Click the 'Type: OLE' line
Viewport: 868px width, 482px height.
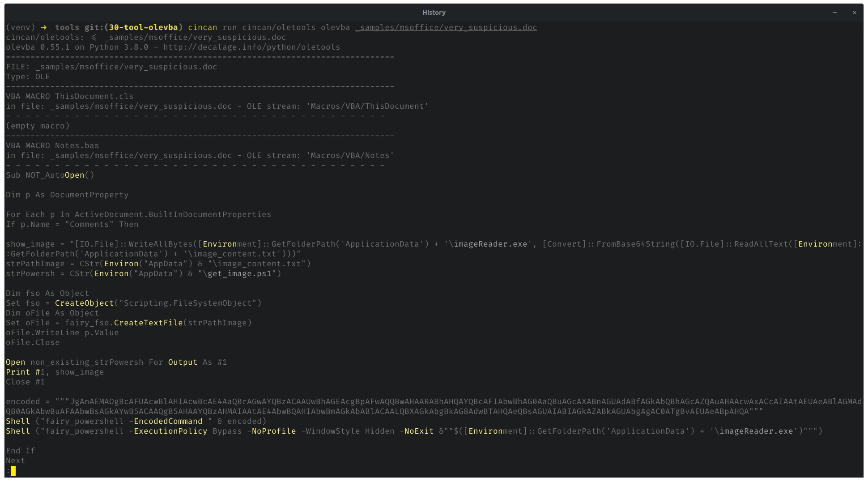tap(28, 77)
